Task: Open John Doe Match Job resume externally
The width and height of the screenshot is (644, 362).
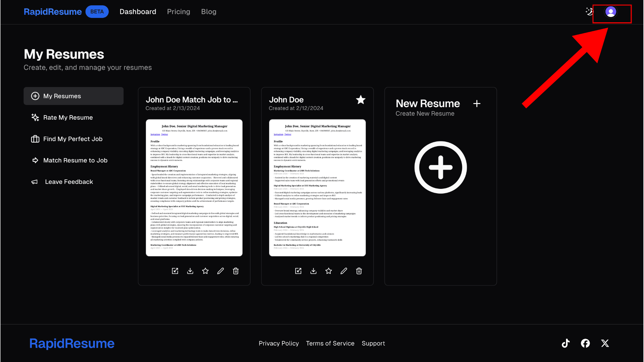Action: point(175,271)
